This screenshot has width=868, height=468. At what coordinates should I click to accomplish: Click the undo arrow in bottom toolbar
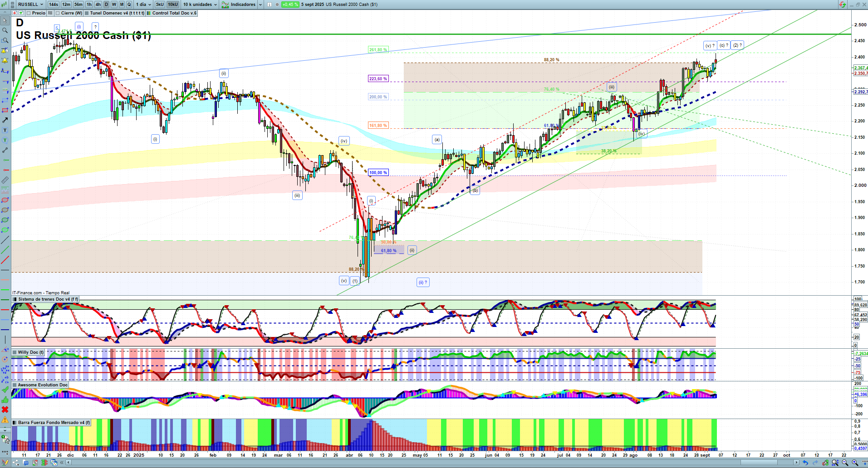pyautogui.click(x=805, y=463)
